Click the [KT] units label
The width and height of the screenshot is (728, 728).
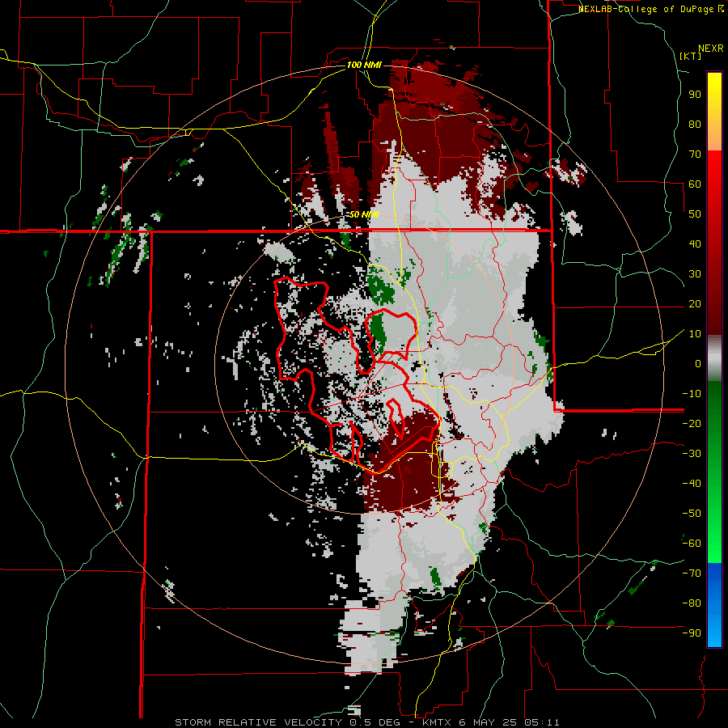coord(690,56)
